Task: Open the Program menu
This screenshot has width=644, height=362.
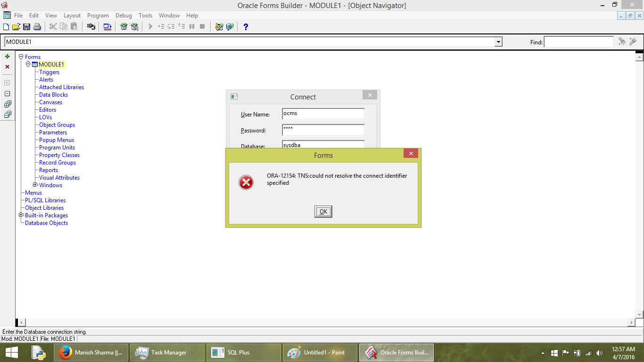Action: click(x=98, y=16)
